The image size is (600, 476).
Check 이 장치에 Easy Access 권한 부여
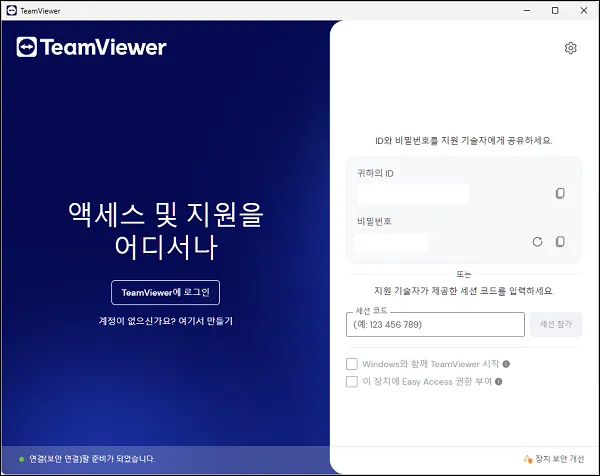[352, 381]
